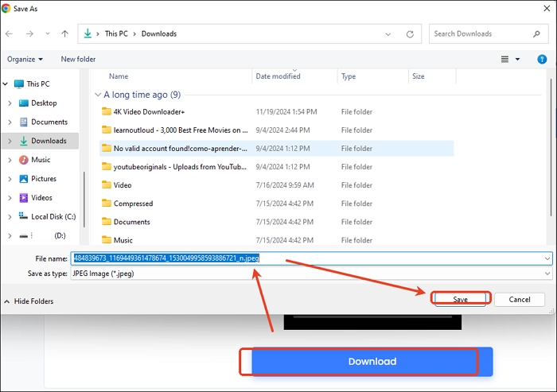Viewport: 557px width, 392px height.
Task: Click the New folder toolbar button
Action: 78,59
